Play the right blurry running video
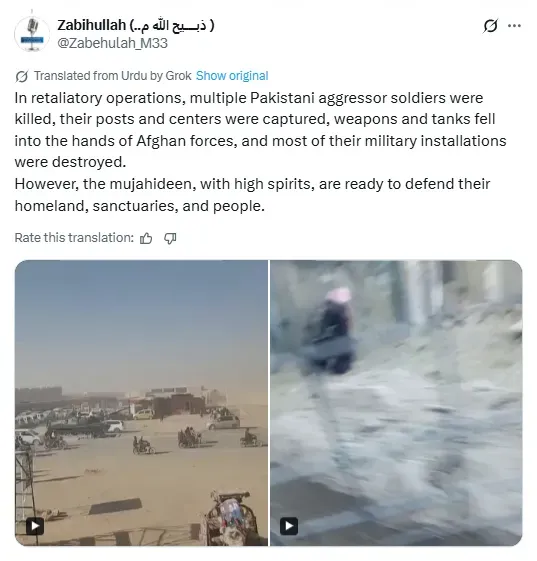 [289, 526]
